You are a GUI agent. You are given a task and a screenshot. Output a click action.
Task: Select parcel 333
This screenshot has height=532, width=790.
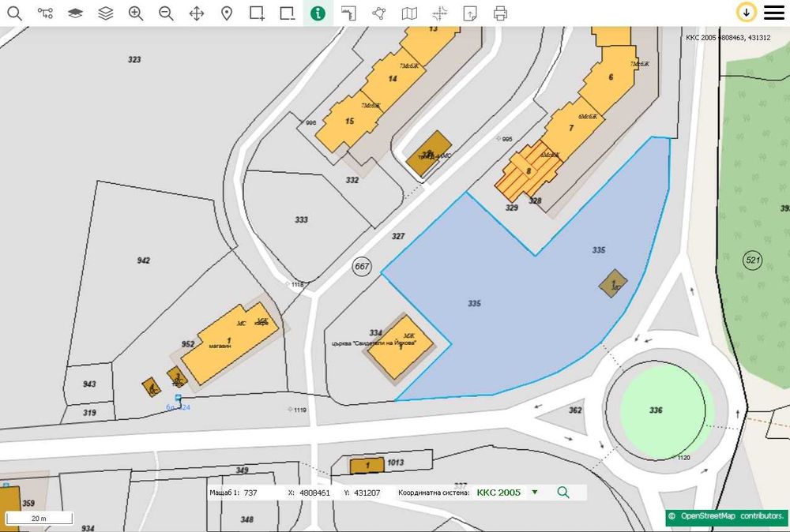pos(301,219)
